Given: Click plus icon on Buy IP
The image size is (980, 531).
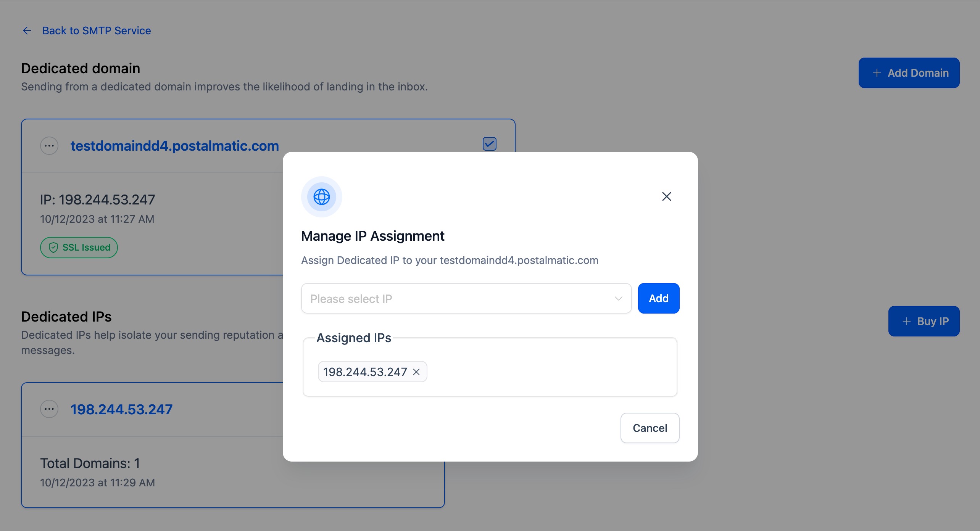Looking at the screenshot, I should click(906, 321).
